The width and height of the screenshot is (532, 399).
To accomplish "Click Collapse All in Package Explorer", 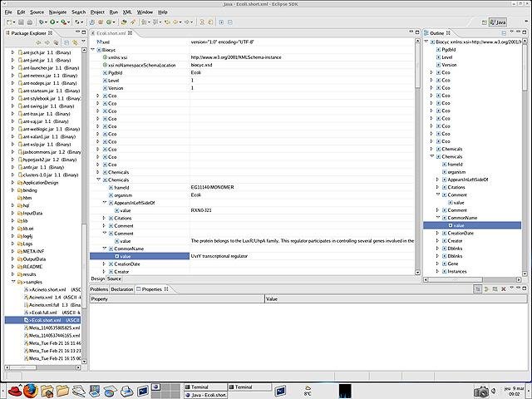I will pos(66,42).
